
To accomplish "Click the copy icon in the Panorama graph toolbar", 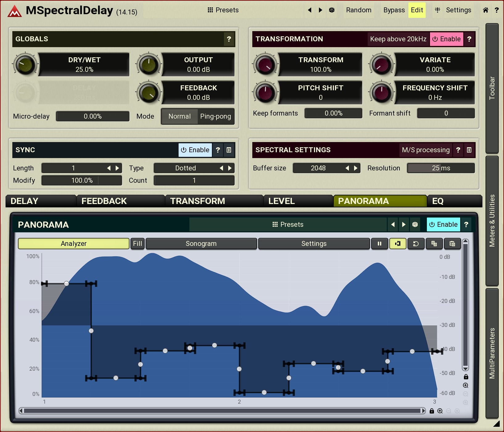I will click(x=434, y=243).
